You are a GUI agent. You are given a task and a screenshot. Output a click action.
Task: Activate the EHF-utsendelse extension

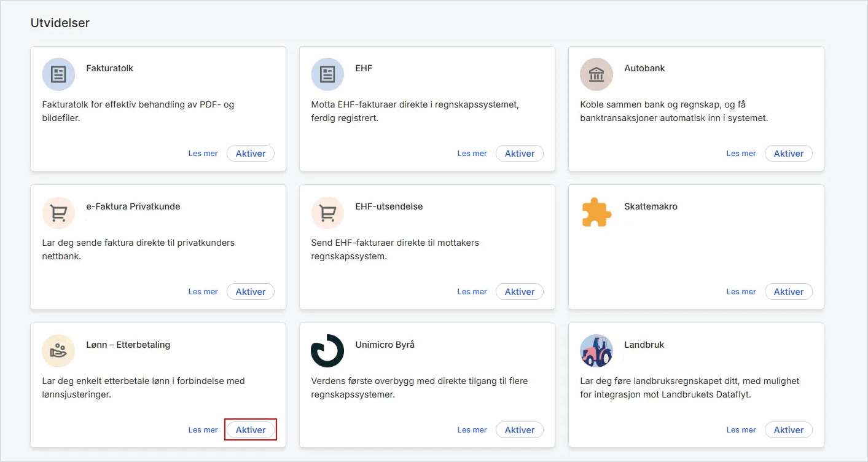click(x=520, y=292)
